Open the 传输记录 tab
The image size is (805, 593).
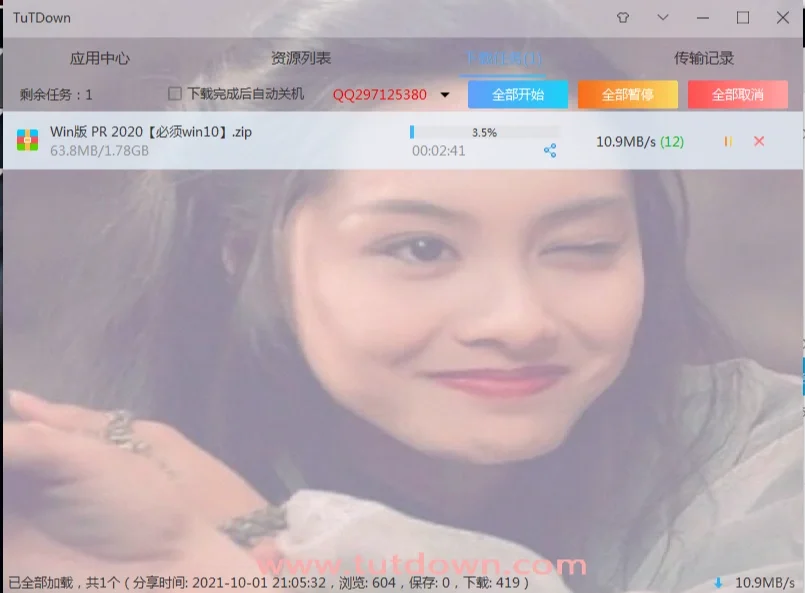point(704,58)
